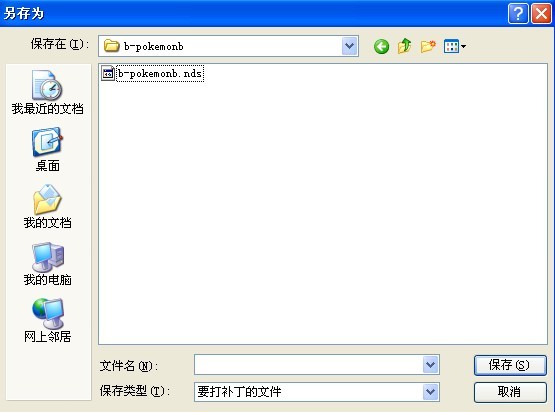This screenshot has height=412, width=555.
Task: Close the 另存为 dialog
Action: (x=541, y=14)
